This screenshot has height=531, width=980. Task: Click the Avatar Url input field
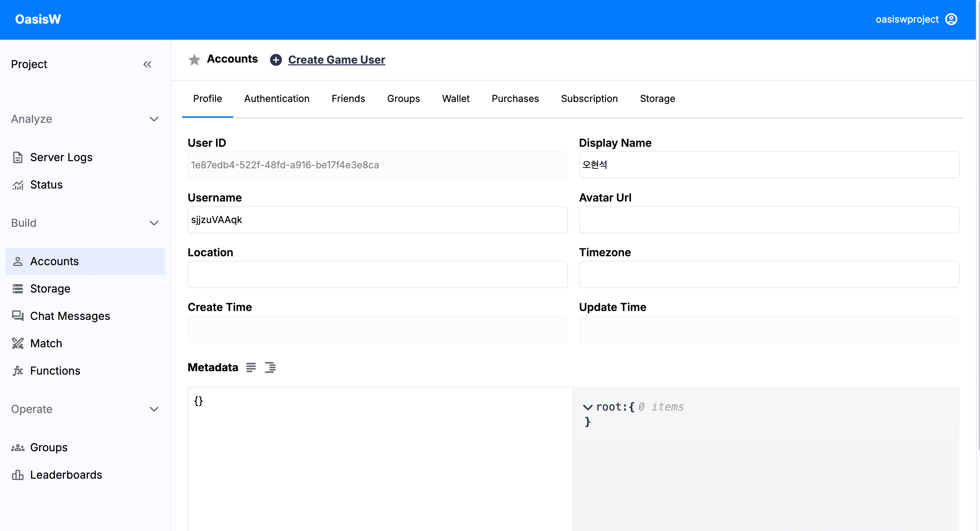[769, 220]
